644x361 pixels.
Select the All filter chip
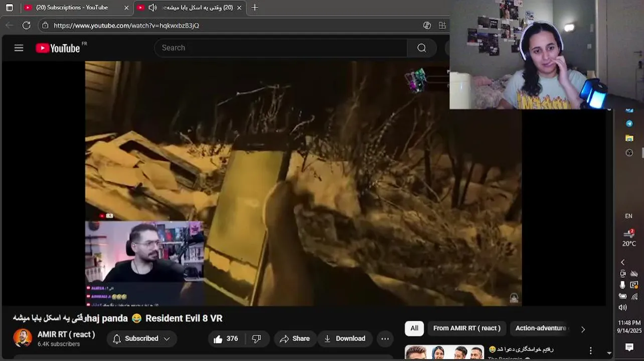pos(414,328)
